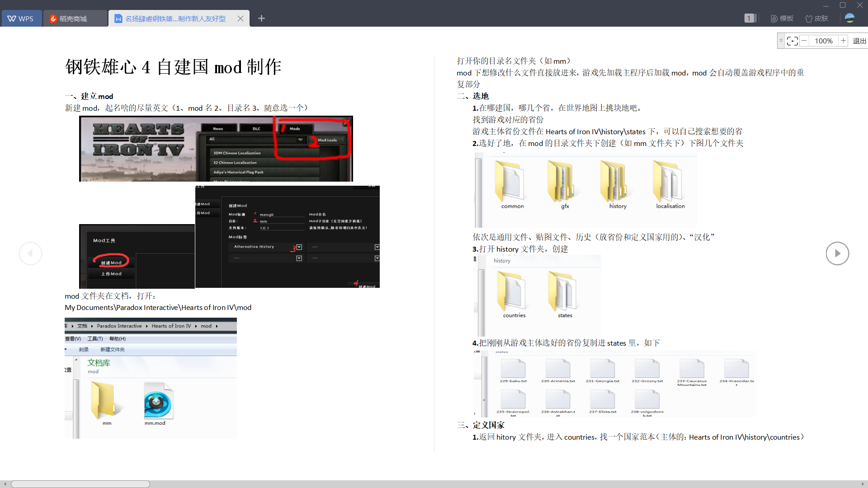Select the countries and states folders image

point(537,296)
